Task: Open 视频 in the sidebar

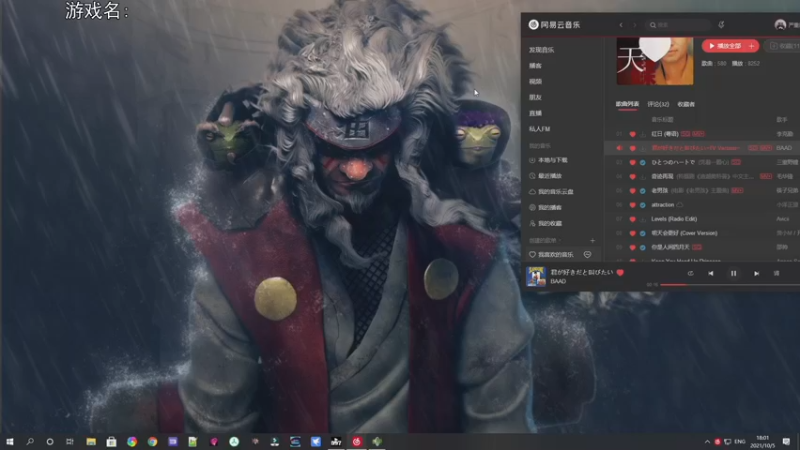Action: click(x=535, y=82)
